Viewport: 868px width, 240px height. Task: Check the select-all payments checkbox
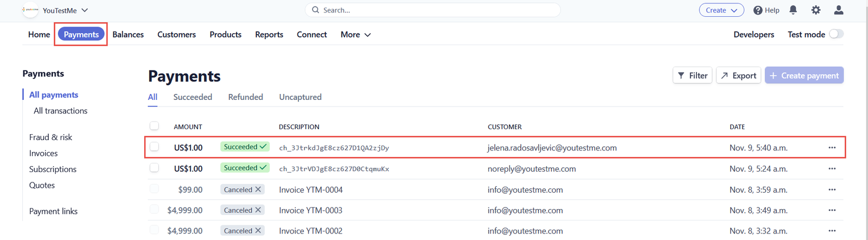pyautogui.click(x=155, y=126)
